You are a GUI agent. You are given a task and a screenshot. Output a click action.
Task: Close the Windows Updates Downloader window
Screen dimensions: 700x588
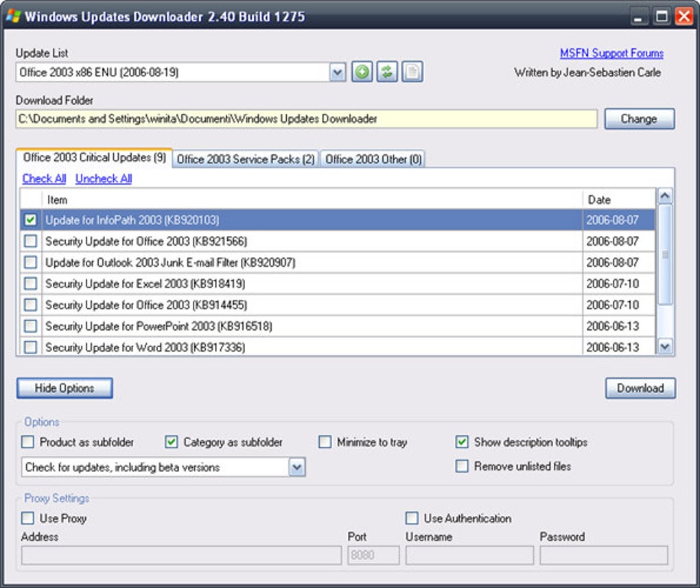click(x=684, y=17)
